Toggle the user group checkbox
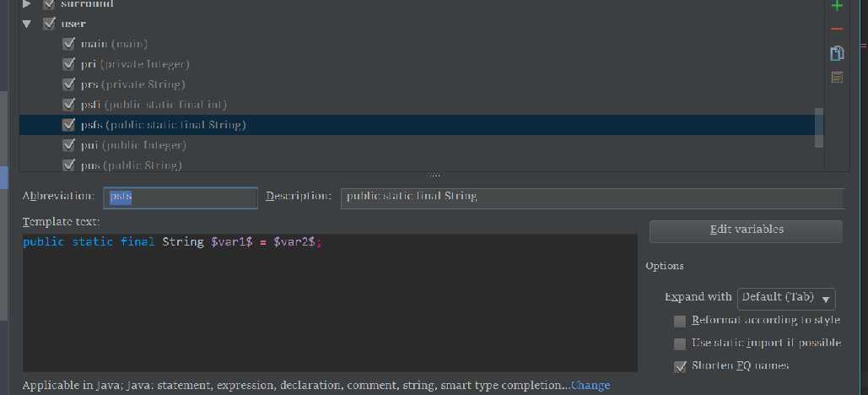 pos(49,24)
